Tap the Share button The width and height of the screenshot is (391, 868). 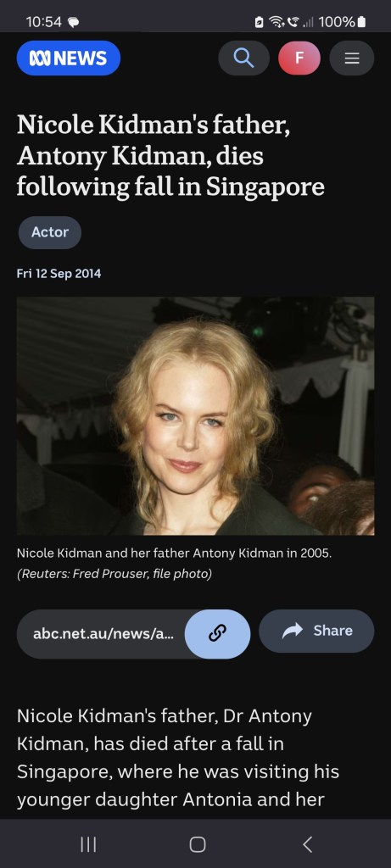click(316, 631)
